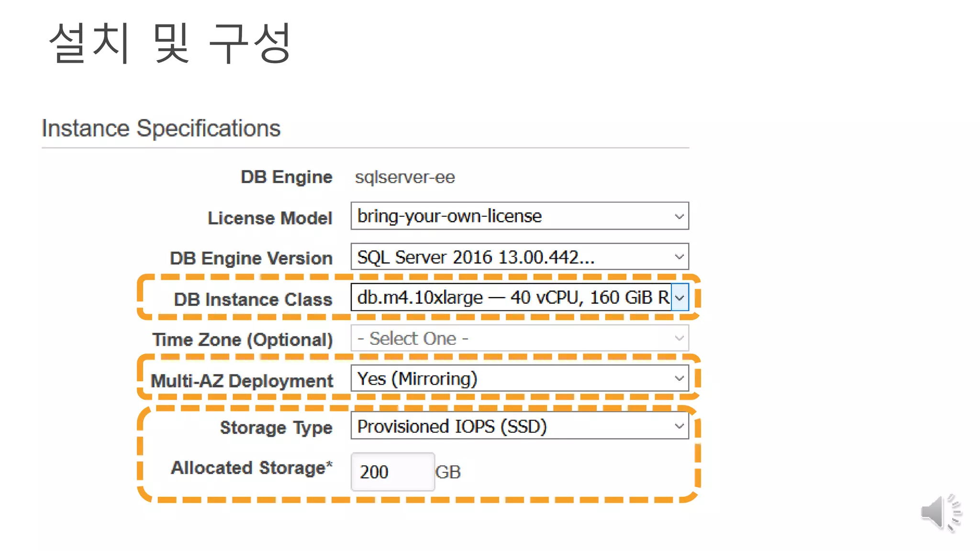The width and height of the screenshot is (980, 551).
Task: Click the Multi-AZ Deployment chevron arrow
Action: pyautogui.click(x=679, y=378)
